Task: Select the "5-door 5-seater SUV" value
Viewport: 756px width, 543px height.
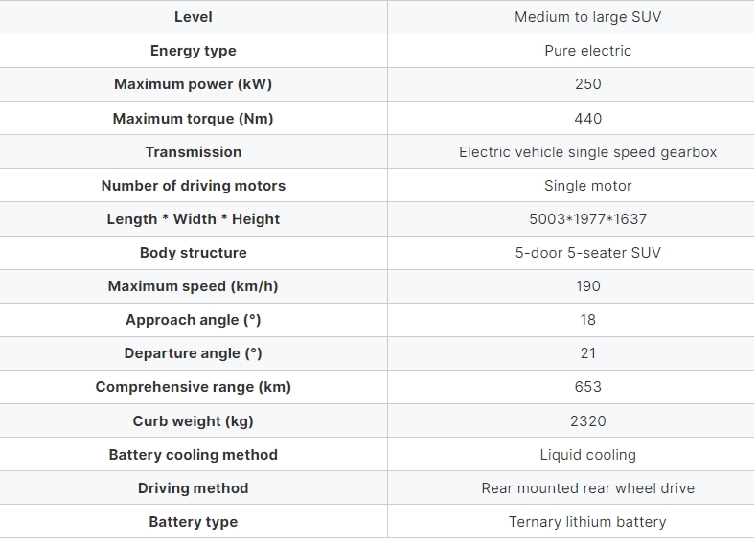Action: tap(587, 253)
